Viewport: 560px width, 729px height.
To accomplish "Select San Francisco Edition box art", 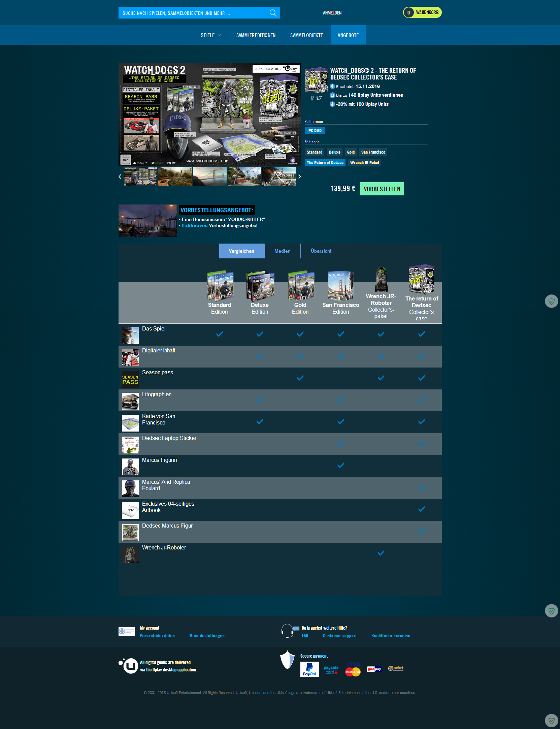I will 341,286.
